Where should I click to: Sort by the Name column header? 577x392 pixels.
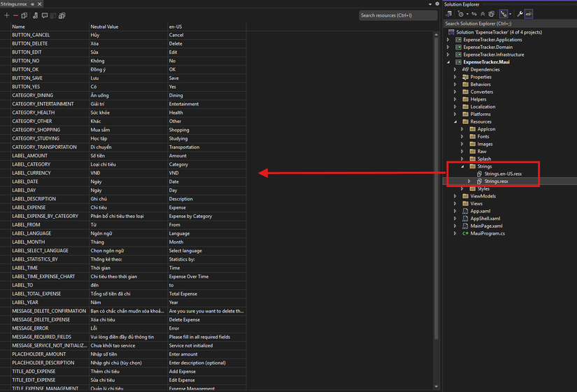tap(50, 27)
